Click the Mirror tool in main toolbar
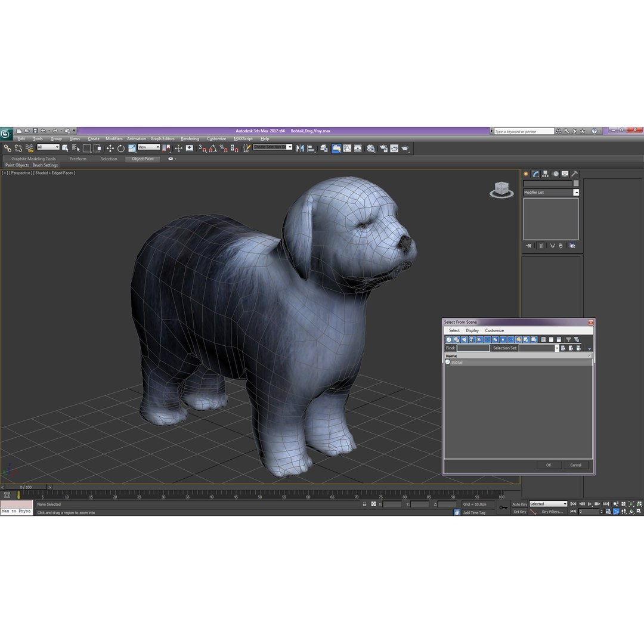The width and height of the screenshot is (644, 644). pyautogui.click(x=300, y=148)
